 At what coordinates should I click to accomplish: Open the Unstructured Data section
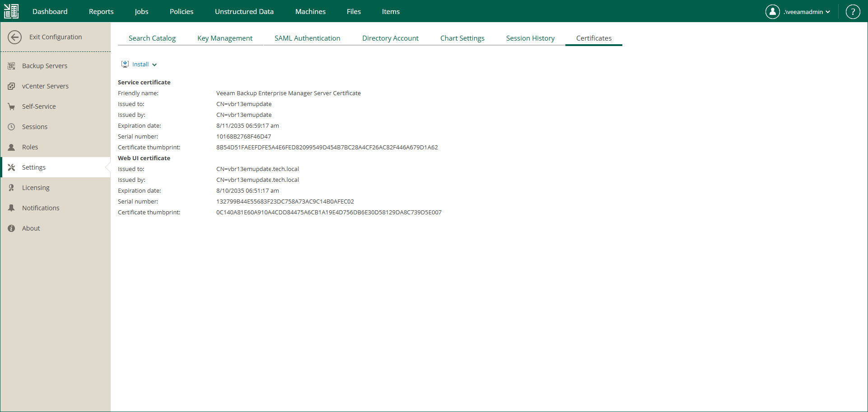244,11
